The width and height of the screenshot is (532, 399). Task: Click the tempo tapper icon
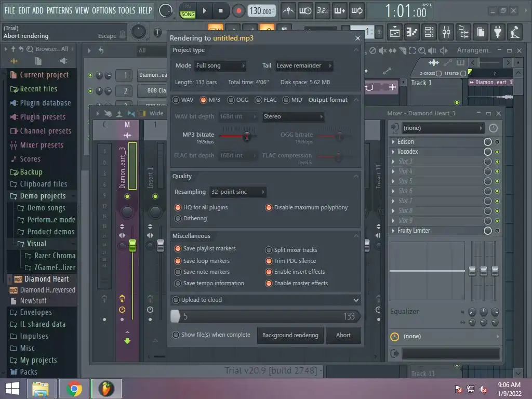point(515,32)
